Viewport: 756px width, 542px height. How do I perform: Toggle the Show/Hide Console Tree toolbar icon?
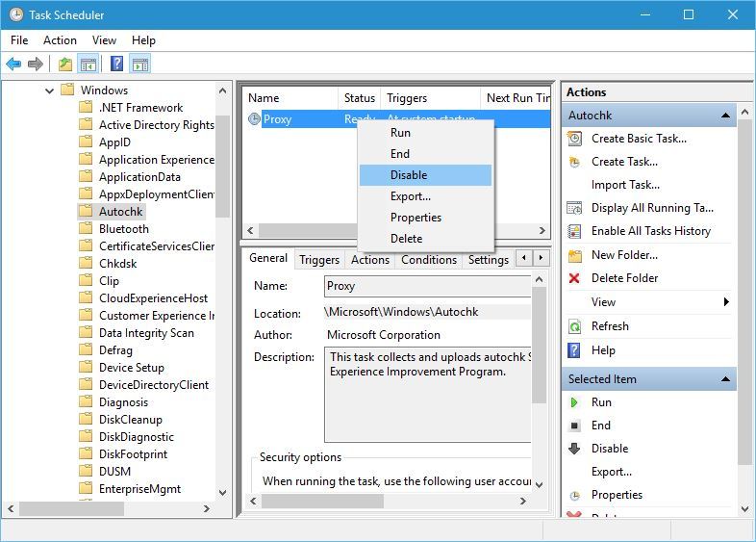[88, 64]
